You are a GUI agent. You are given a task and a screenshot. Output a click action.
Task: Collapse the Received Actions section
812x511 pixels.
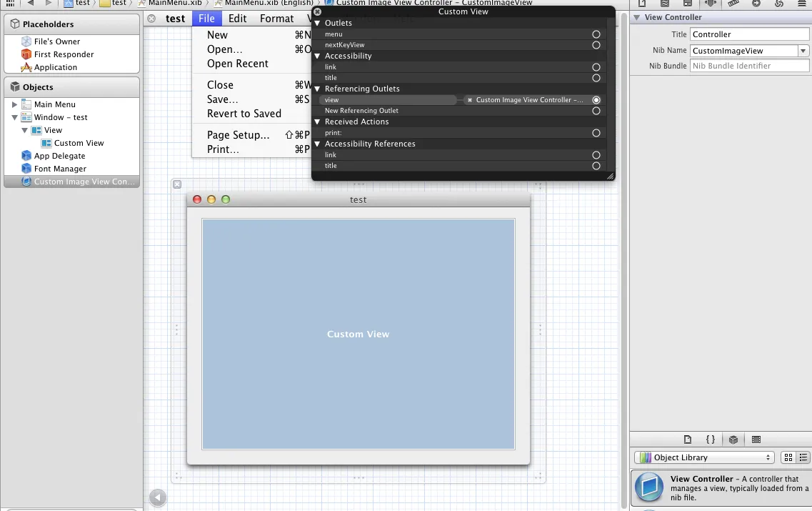click(x=318, y=121)
